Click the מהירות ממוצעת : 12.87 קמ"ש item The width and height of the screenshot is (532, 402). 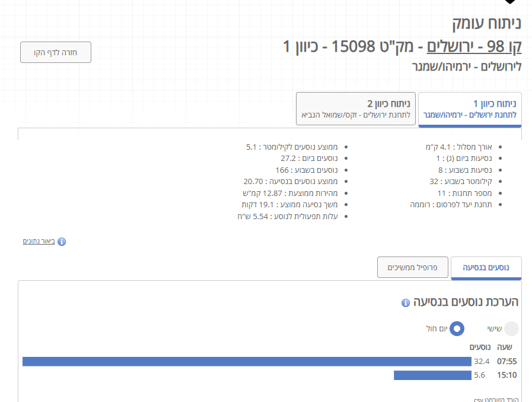point(290,194)
